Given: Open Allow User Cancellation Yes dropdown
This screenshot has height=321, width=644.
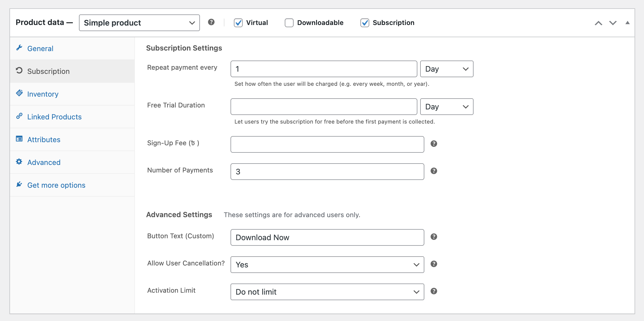Looking at the screenshot, I should tap(327, 265).
